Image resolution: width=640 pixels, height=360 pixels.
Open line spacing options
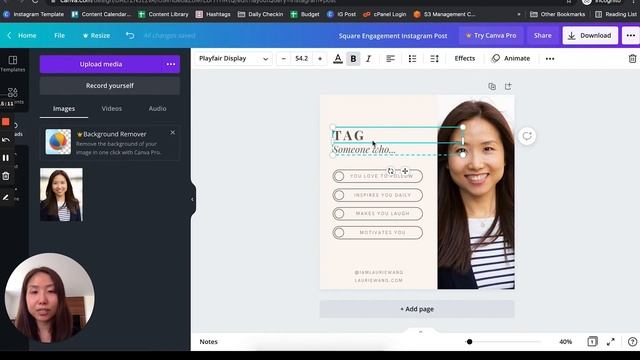tap(434, 59)
